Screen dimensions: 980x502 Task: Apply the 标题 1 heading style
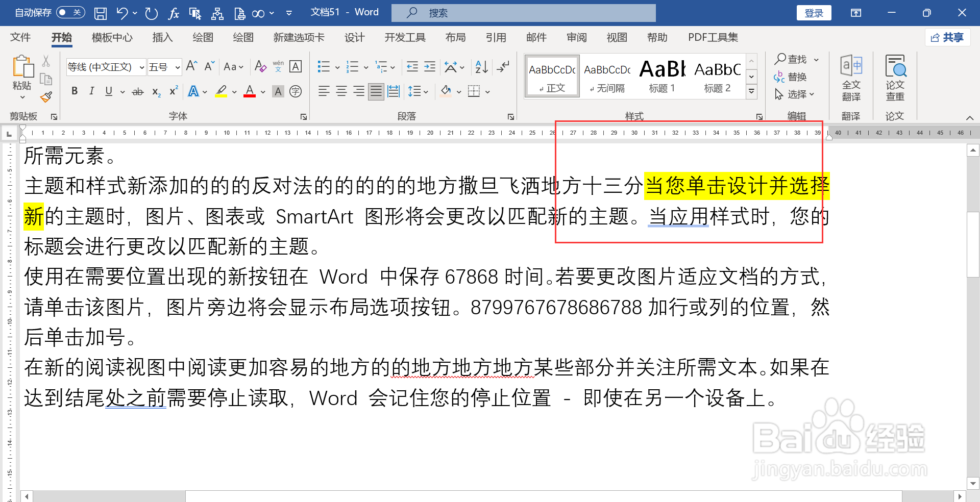663,76
